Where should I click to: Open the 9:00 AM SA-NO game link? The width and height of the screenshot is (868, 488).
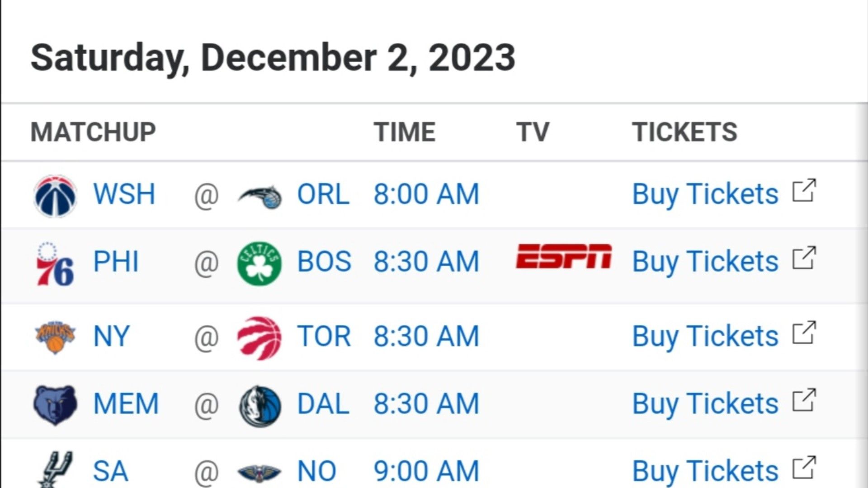pyautogui.click(x=426, y=471)
